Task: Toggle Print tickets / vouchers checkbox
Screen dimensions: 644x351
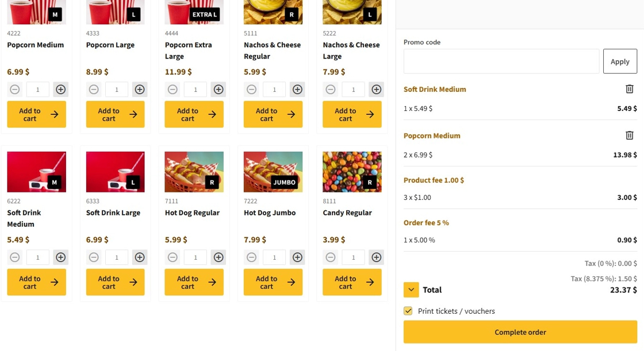Action: click(x=408, y=311)
